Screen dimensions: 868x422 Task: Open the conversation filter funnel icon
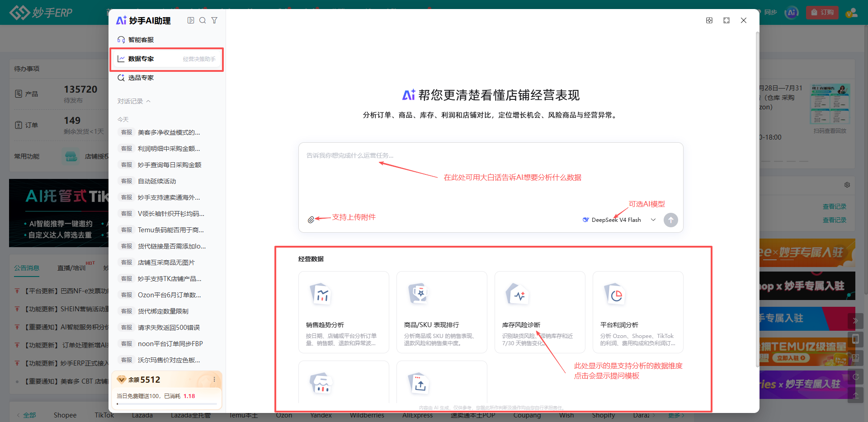[214, 20]
